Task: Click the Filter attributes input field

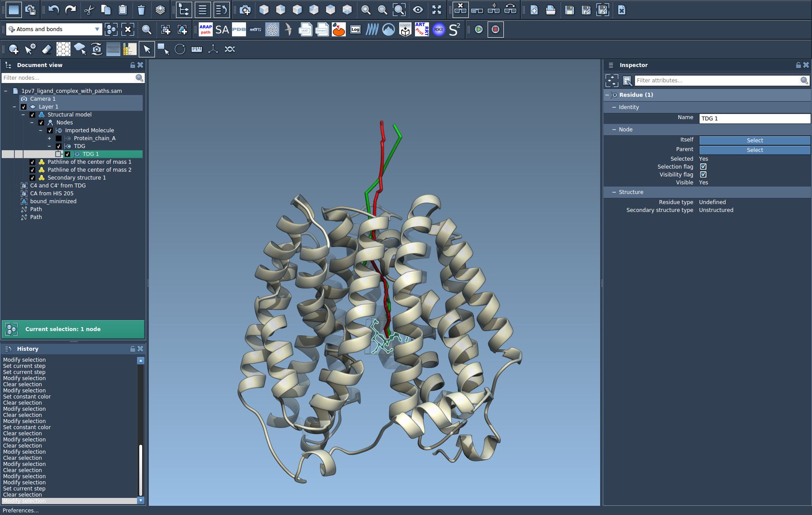Action: tap(717, 81)
